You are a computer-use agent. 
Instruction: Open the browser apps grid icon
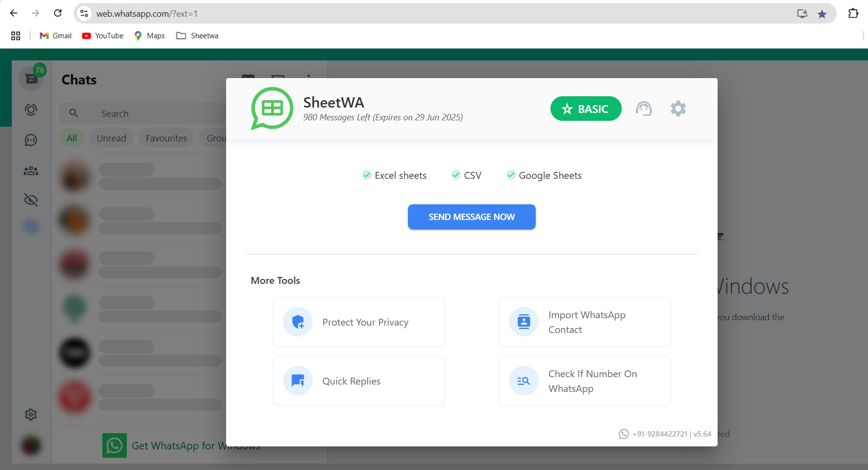pos(16,36)
